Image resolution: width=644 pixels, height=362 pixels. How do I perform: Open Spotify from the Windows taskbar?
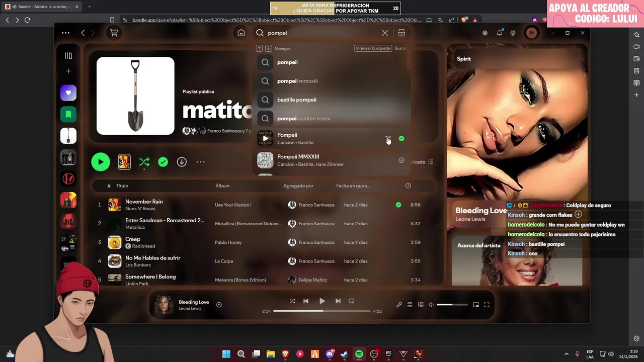coord(359,354)
